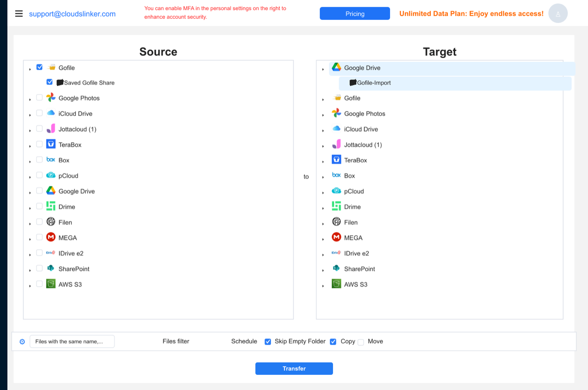Check the TeraBox source checkbox
The image size is (588, 390).
[40, 144]
